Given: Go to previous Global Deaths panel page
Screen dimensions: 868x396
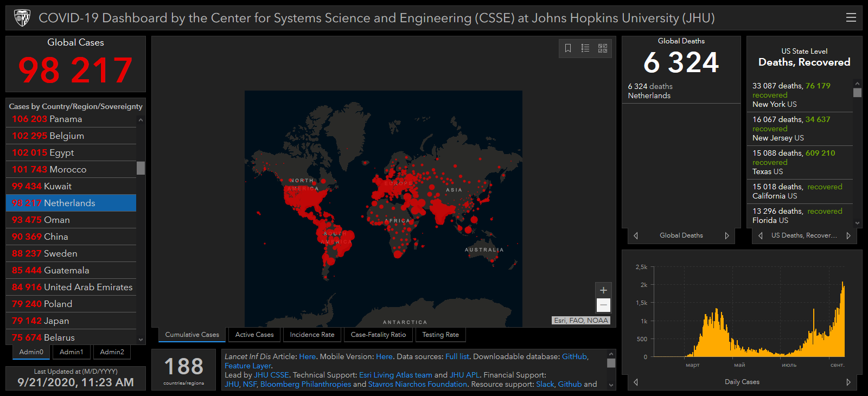Looking at the screenshot, I should 636,235.
